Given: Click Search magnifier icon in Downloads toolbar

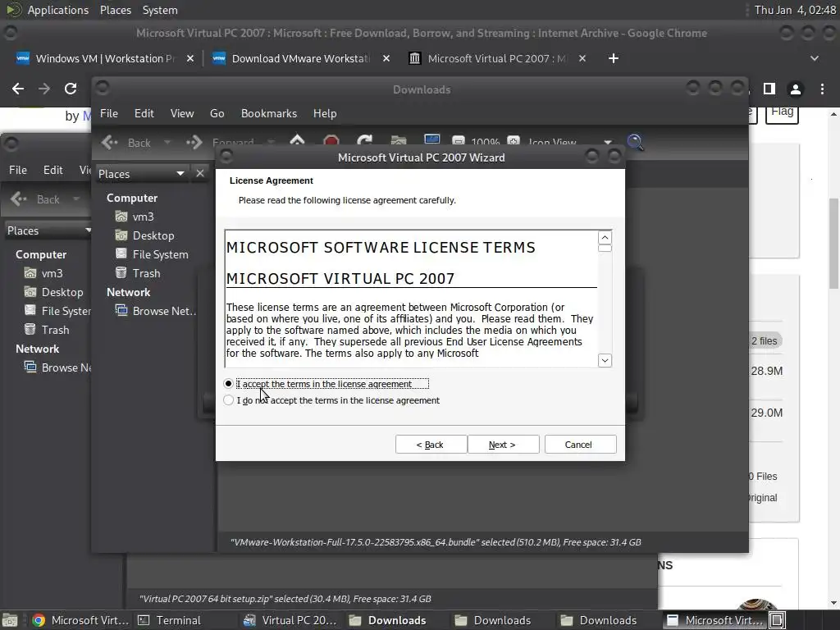Looking at the screenshot, I should click(x=636, y=142).
